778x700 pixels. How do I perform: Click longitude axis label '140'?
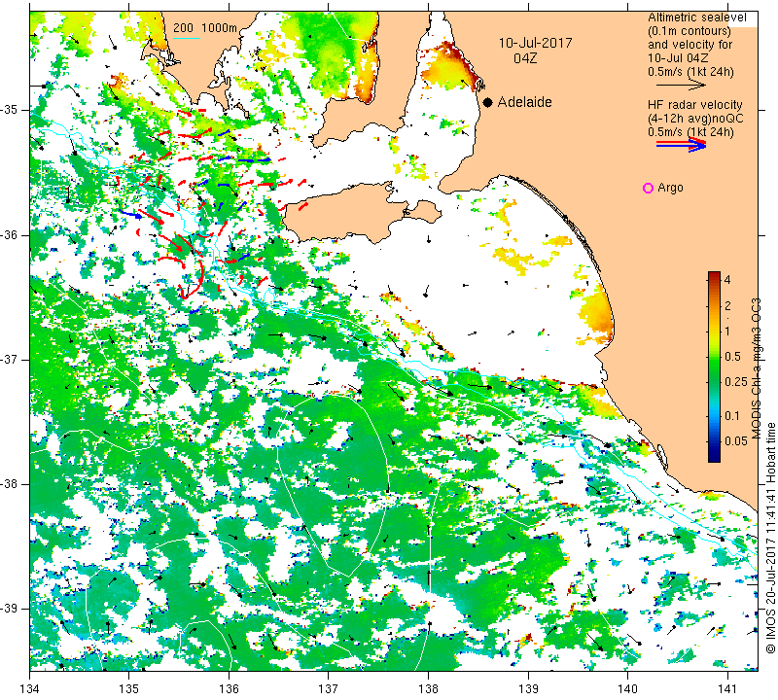(x=627, y=689)
